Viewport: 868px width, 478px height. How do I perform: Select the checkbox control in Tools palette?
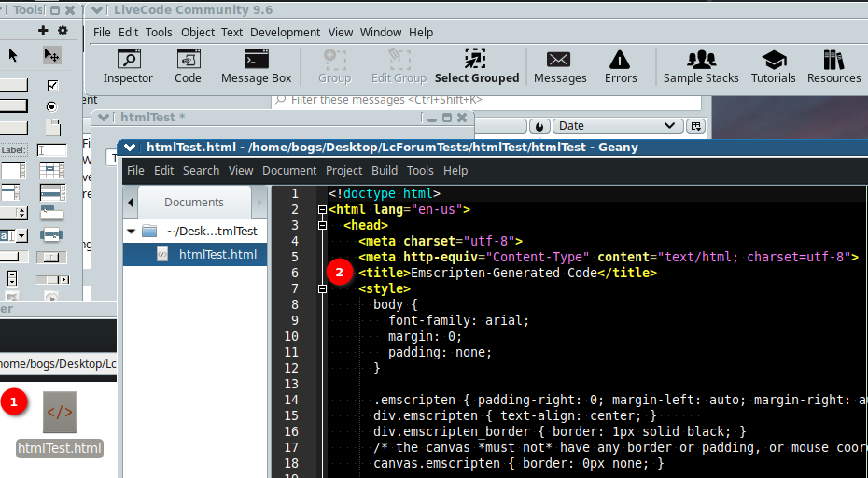coord(52,85)
